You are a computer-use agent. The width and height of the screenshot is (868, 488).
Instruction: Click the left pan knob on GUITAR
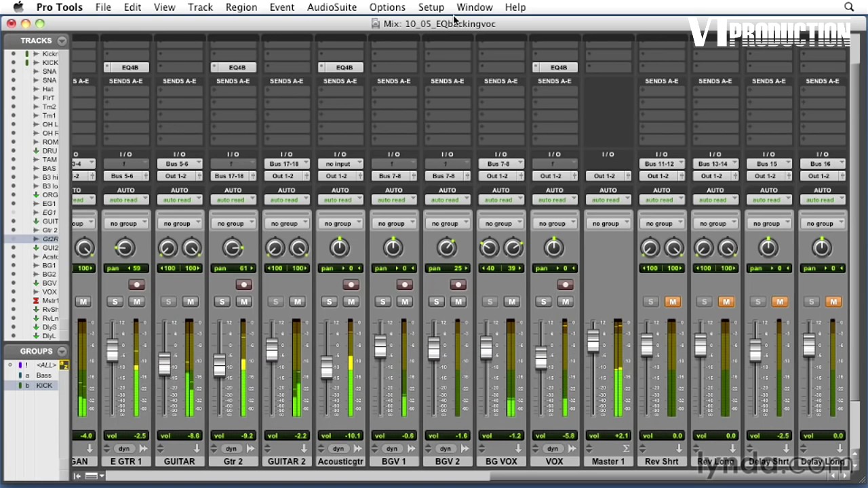tap(167, 248)
